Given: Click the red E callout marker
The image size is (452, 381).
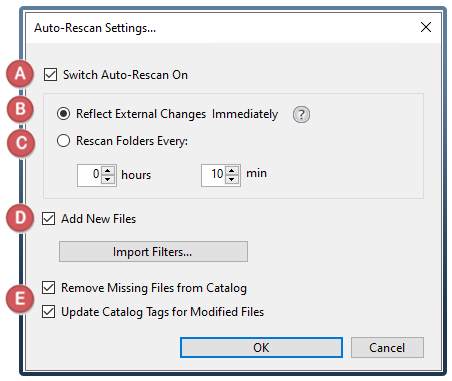Looking at the screenshot, I should [20, 298].
